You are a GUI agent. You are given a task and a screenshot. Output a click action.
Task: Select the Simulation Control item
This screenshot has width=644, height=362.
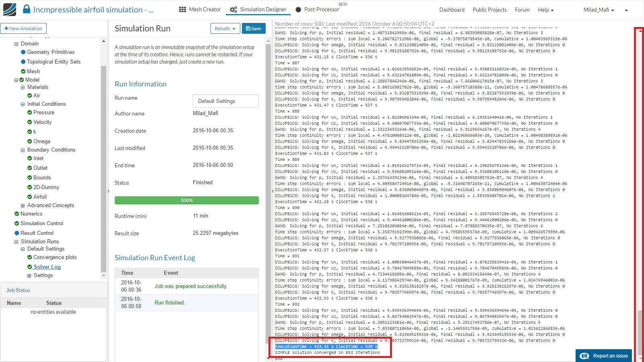click(42, 223)
